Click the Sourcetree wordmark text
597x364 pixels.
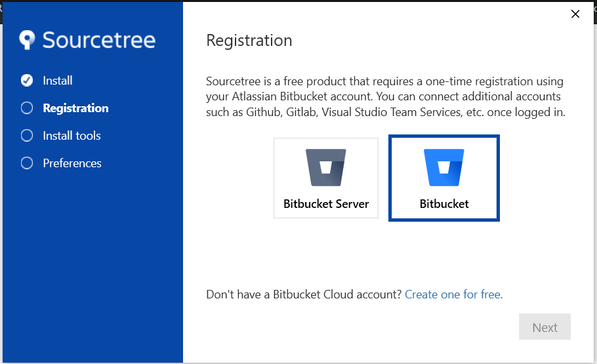pos(99,40)
